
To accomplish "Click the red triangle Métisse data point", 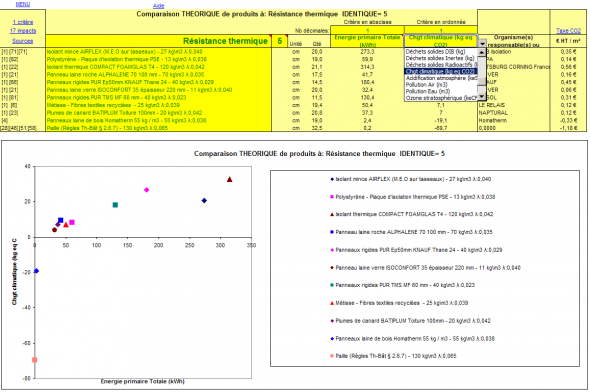I will [66, 225].
